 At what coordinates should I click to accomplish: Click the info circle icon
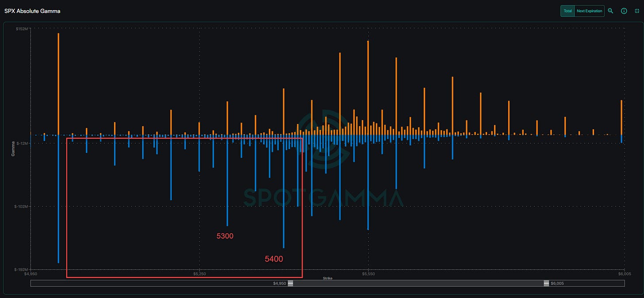pos(624,11)
